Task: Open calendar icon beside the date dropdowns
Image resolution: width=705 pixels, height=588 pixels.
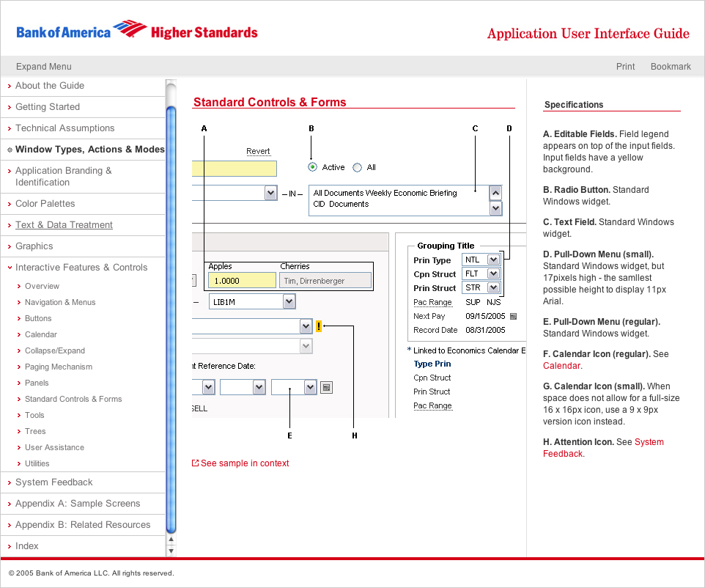Action: (327, 387)
